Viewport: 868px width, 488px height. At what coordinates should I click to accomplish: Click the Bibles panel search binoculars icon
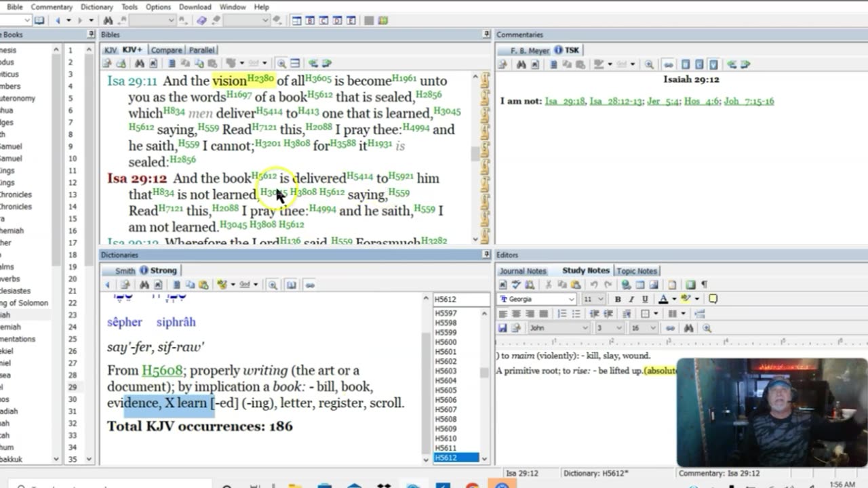point(139,64)
